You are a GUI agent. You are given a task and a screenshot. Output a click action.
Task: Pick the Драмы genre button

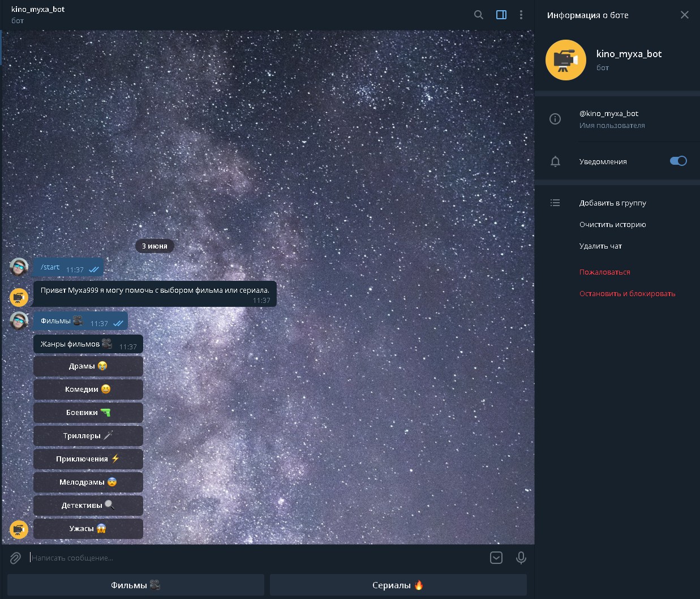[88, 366]
